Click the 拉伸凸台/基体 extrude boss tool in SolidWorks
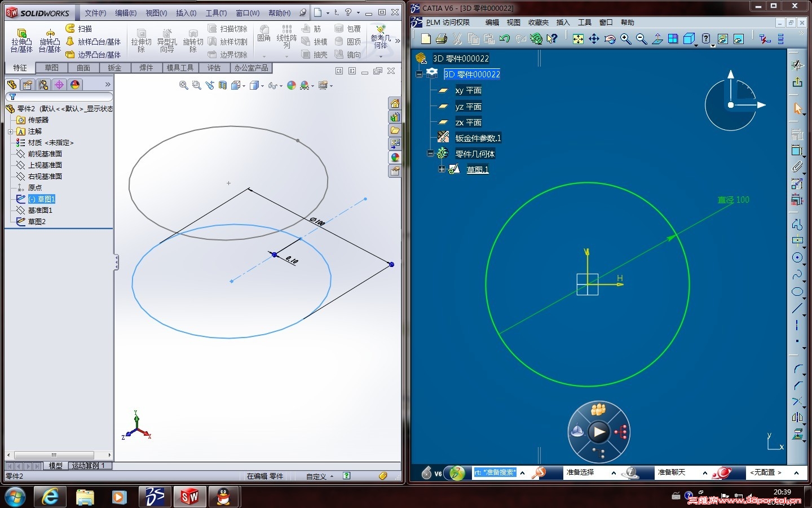The image size is (812, 508). click(x=21, y=41)
